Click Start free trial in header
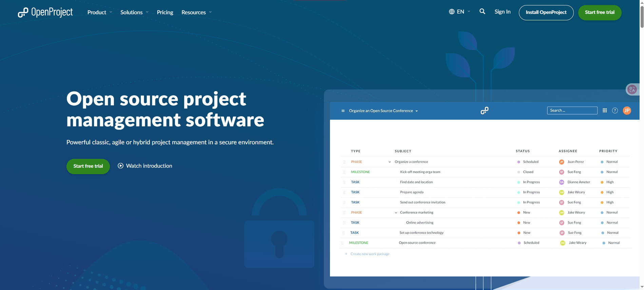 pyautogui.click(x=600, y=13)
